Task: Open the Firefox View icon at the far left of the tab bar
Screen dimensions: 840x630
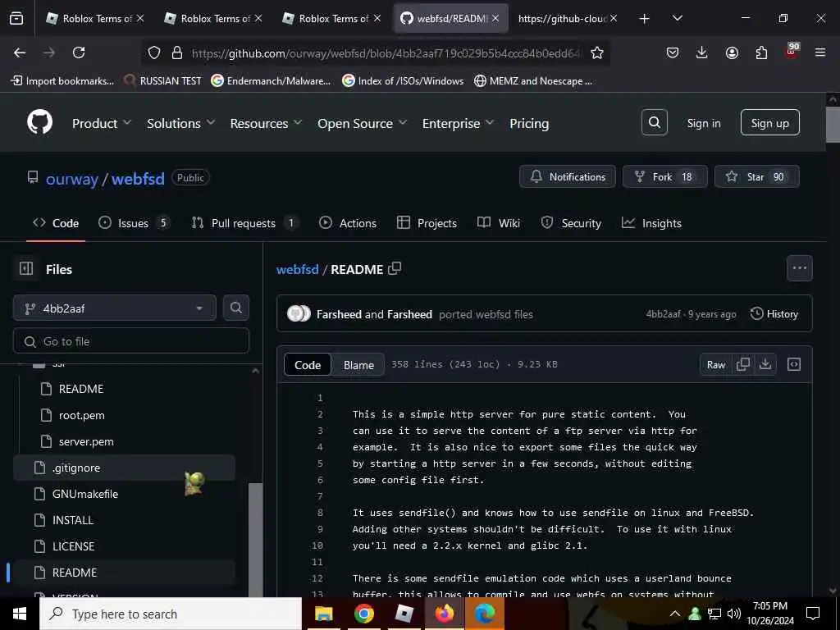Action: click(x=16, y=19)
